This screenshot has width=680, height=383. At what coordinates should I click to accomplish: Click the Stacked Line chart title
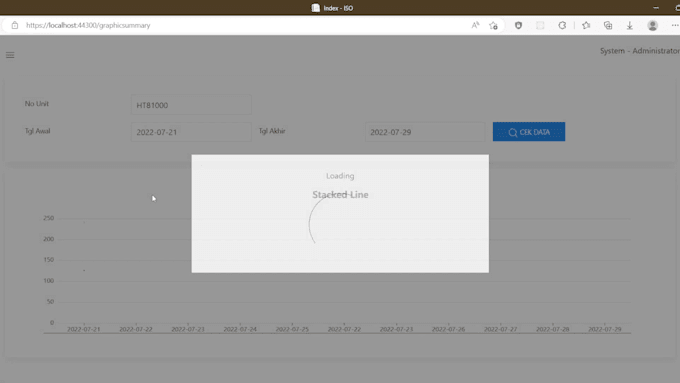click(340, 194)
